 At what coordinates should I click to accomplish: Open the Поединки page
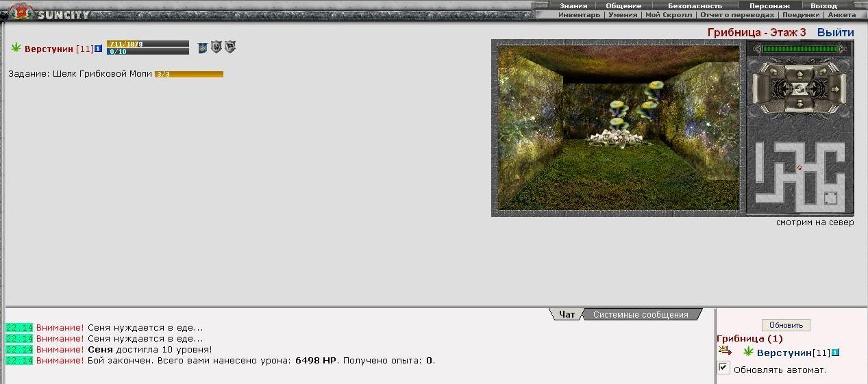tap(801, 14)
